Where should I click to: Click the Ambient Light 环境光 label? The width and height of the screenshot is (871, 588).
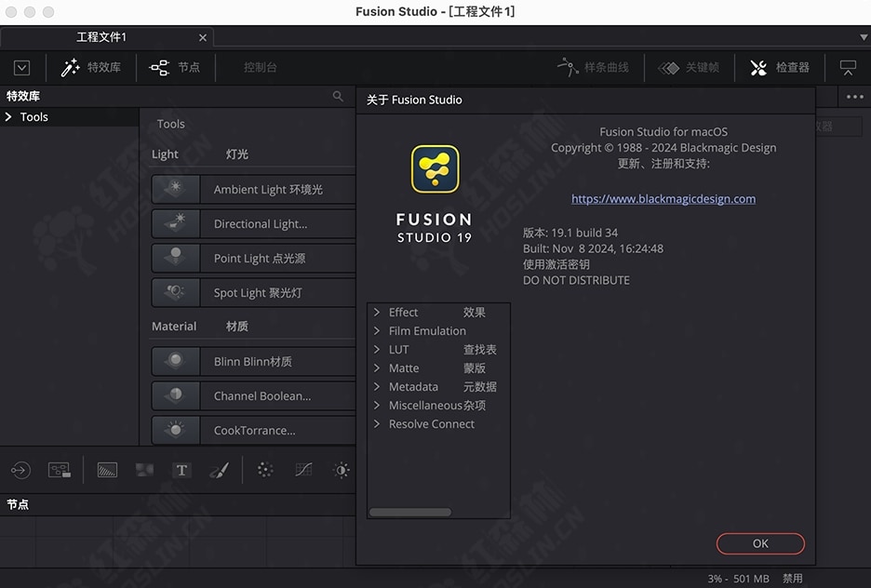click(x=268, y=190)
